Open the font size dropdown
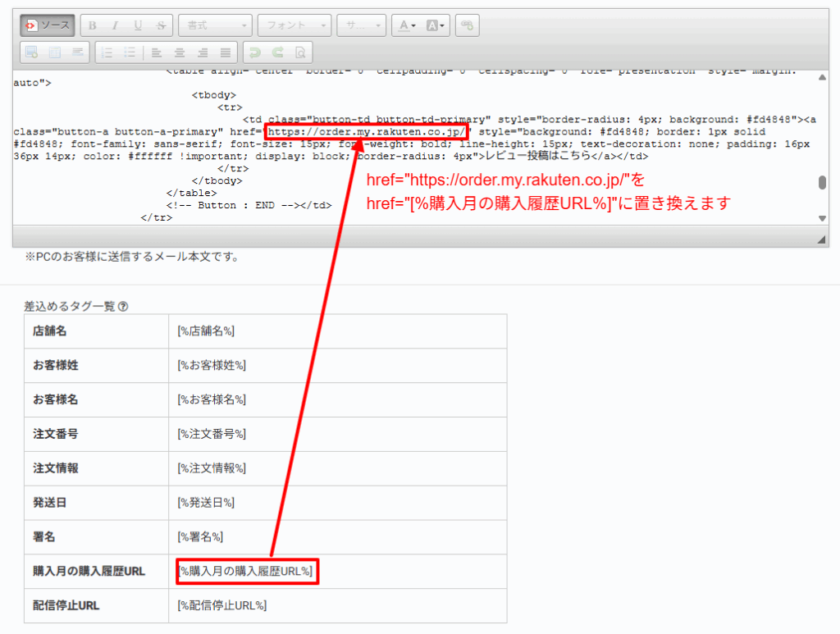The image size is (840, 634). point(362,25)
